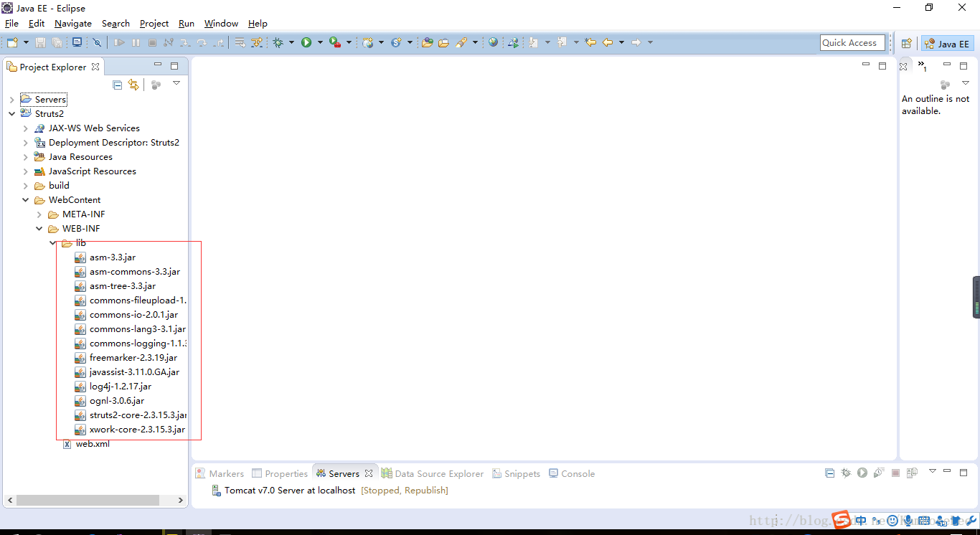Click the Open Console monitor icon
980x535 pixels.
pyautogui.click(x=77, y=42)
